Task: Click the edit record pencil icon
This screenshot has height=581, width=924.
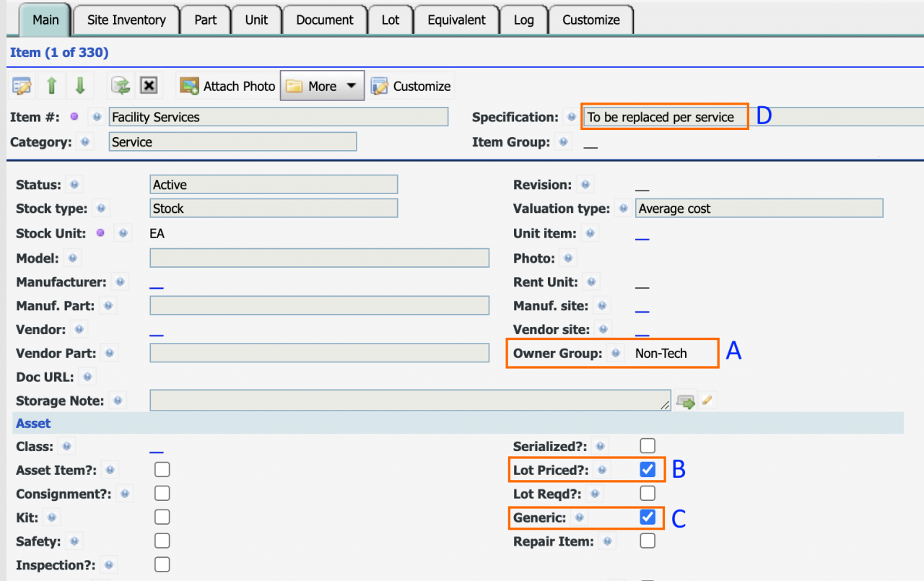Action: (x=22, y=86)
